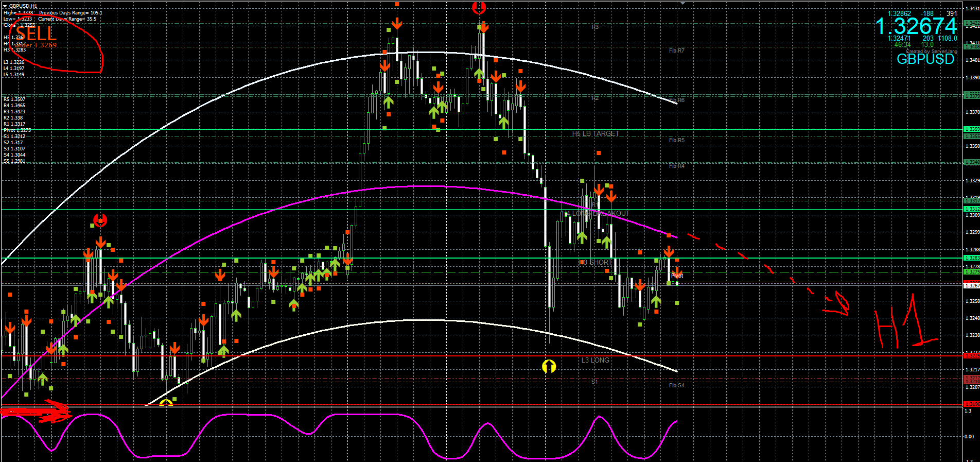Click the 'Current Days Range= 35.5' text
This screenshot has height=462, width=980.
(x=67, y=19)
